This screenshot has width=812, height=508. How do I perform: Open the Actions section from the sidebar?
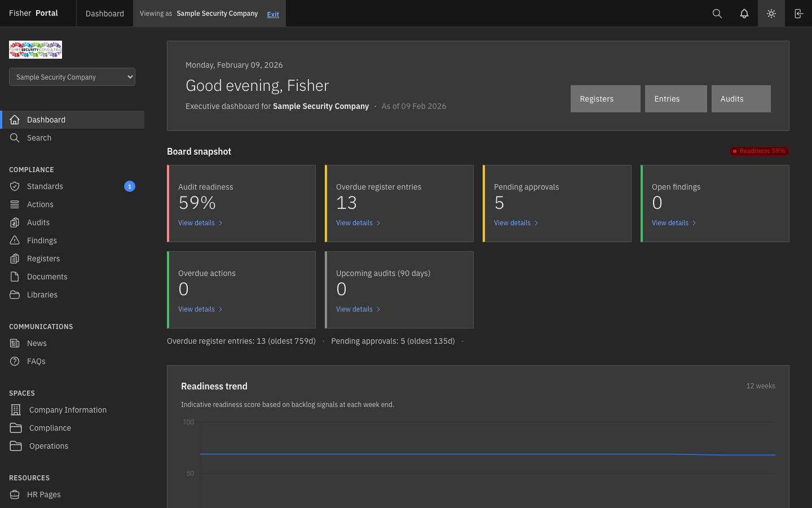pyautogui.click(x=40, y=204)
